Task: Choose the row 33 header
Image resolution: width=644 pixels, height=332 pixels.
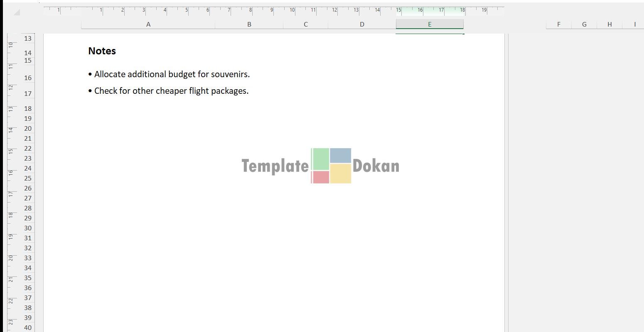Action: pos(28,258)
